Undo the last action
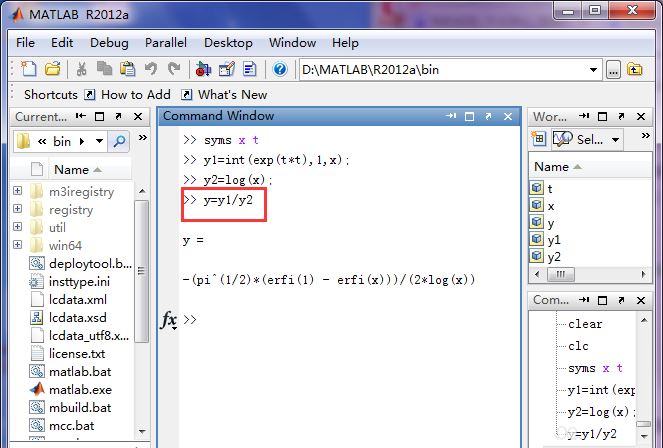 pyautogui.click(x=151, y=69)
